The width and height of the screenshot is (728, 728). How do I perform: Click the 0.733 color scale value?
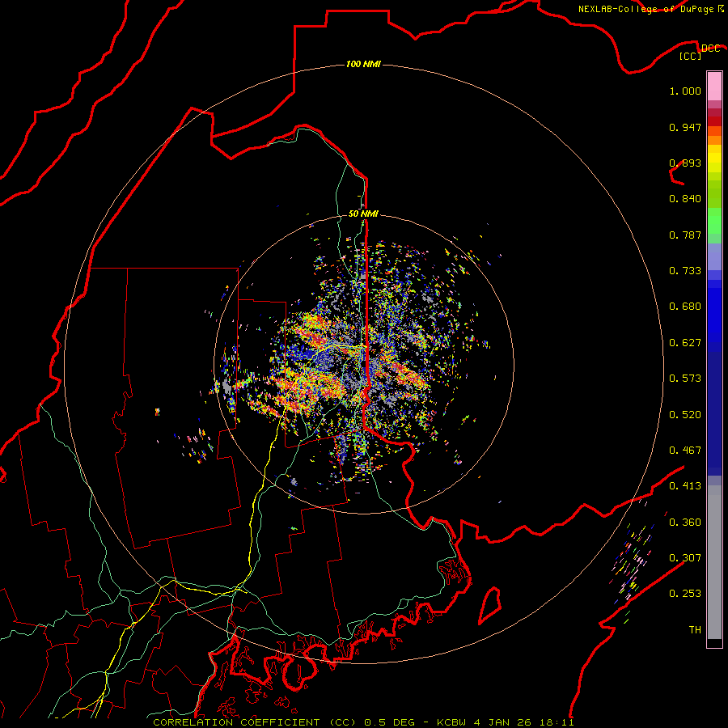tap(685, 271)
